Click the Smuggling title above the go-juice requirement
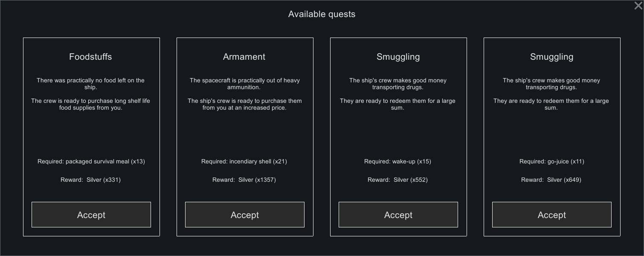 551,57
